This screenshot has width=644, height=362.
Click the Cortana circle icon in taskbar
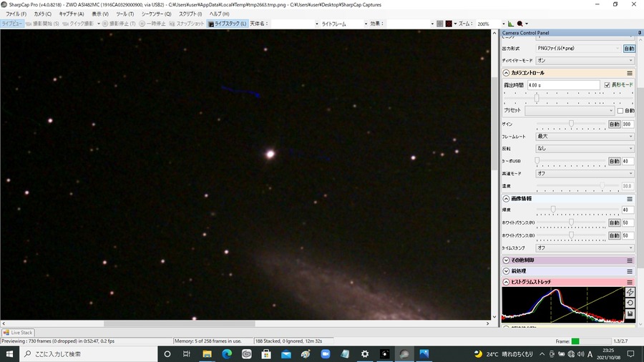(x=167, y=354)
